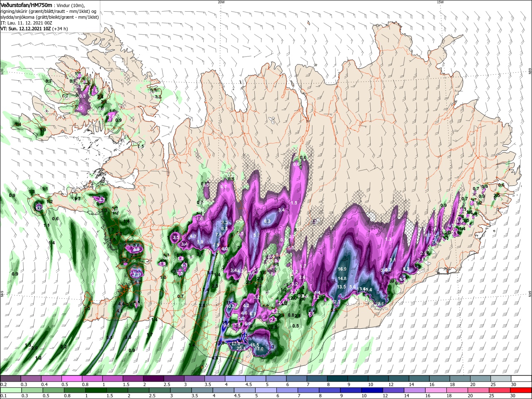Click the 7.6 precipitation value on map
The width and height of the screenshot is (532, 399).
pyautogui.click(x=218, y=234)
